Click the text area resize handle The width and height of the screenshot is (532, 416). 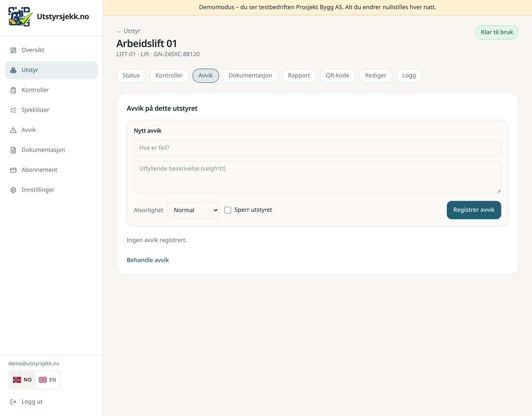[x=499, y=191]
